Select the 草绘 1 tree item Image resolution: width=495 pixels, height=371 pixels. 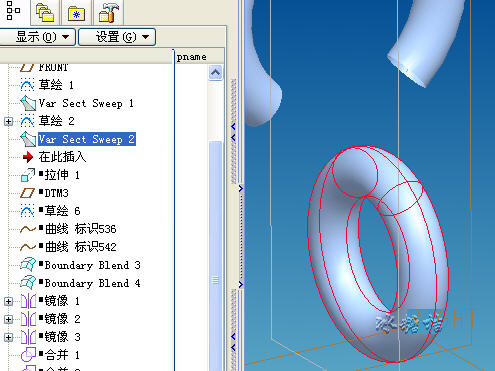(56, 85)
